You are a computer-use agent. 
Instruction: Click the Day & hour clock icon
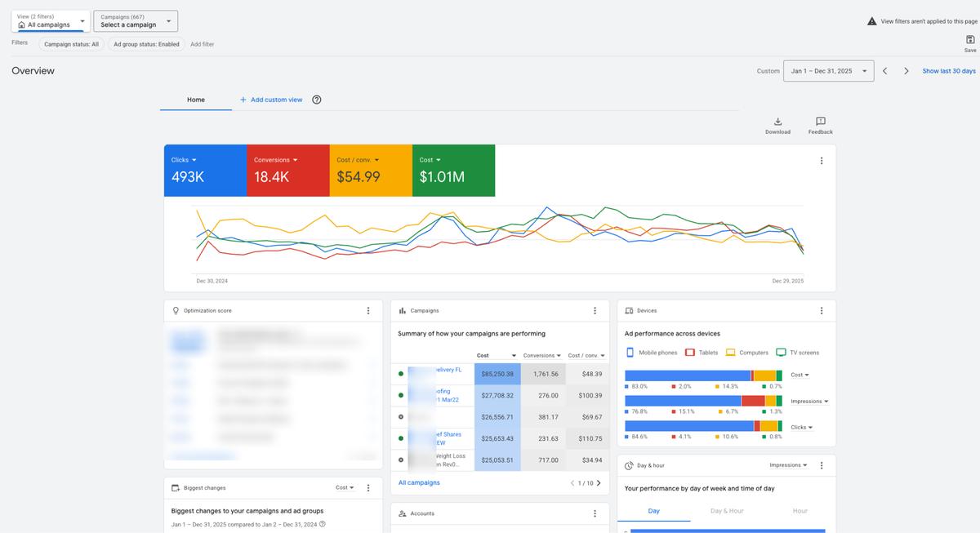pyautogui.click(x=630, y=466)
